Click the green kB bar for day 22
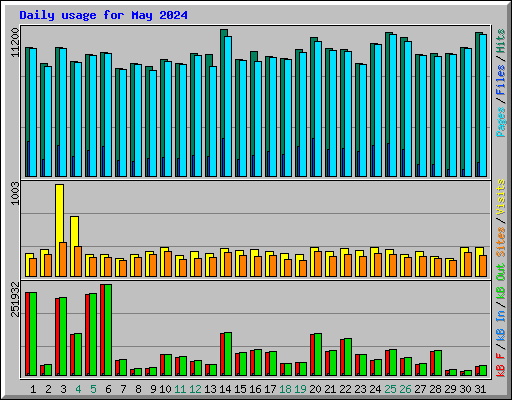Image resolution: width=512 pixels, height=400 pixels. pyautogui.click(x=348, y=357)
